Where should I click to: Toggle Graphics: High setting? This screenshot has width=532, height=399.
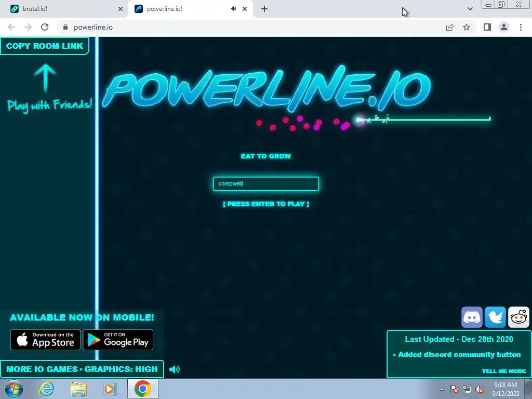coord(121,369)
